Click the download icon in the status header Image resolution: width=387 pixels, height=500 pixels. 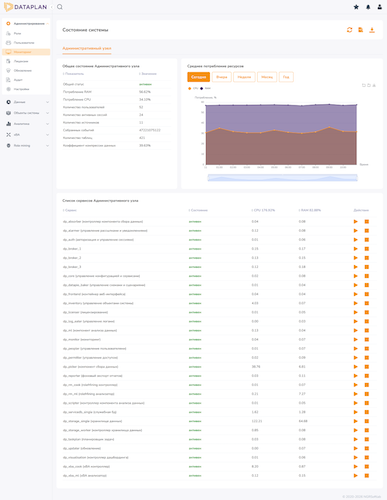click(372, 30)
